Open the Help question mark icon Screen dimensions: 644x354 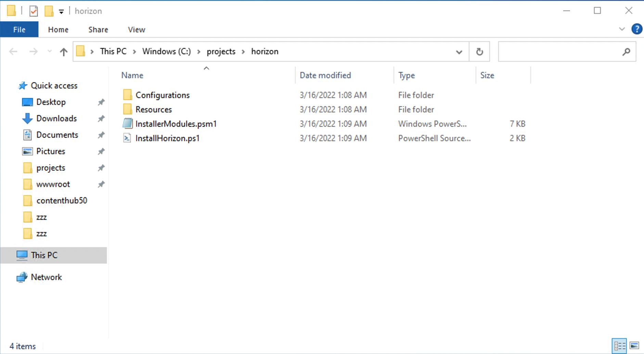coord(636,29)
